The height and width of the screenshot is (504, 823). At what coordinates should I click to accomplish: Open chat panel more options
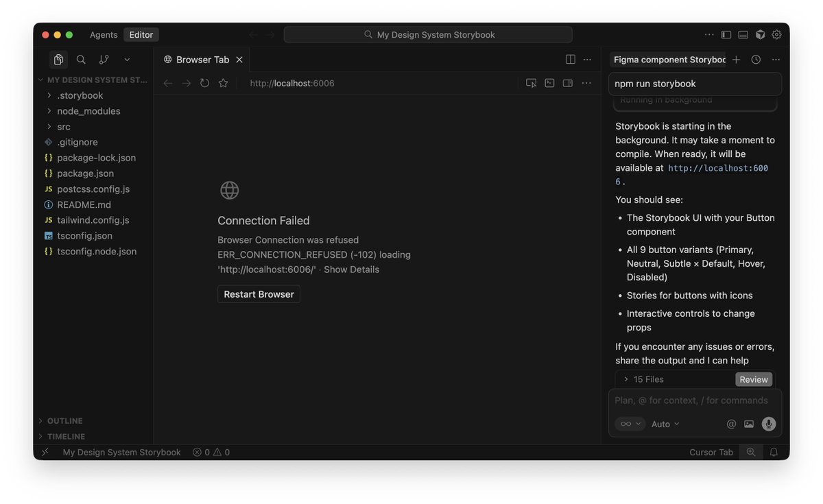click(776, 60)
